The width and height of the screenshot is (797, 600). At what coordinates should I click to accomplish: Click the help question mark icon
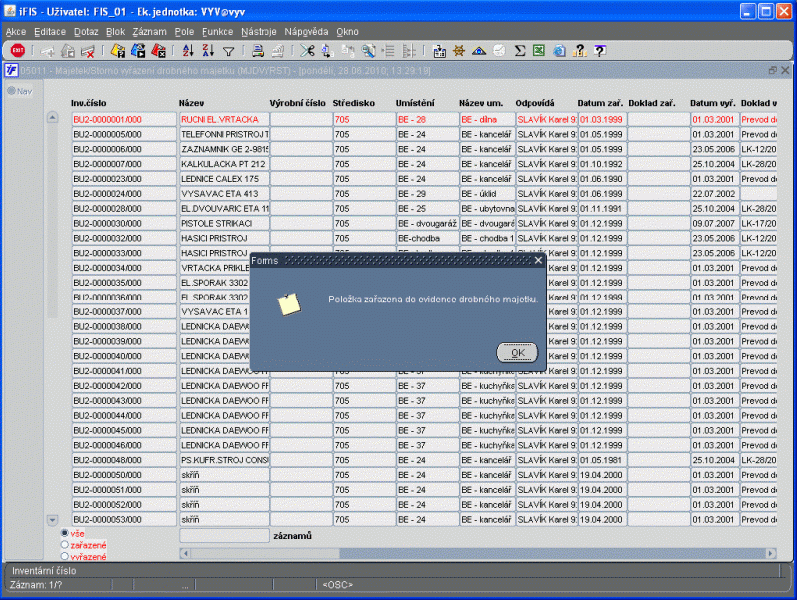click(x=599, y=50)
